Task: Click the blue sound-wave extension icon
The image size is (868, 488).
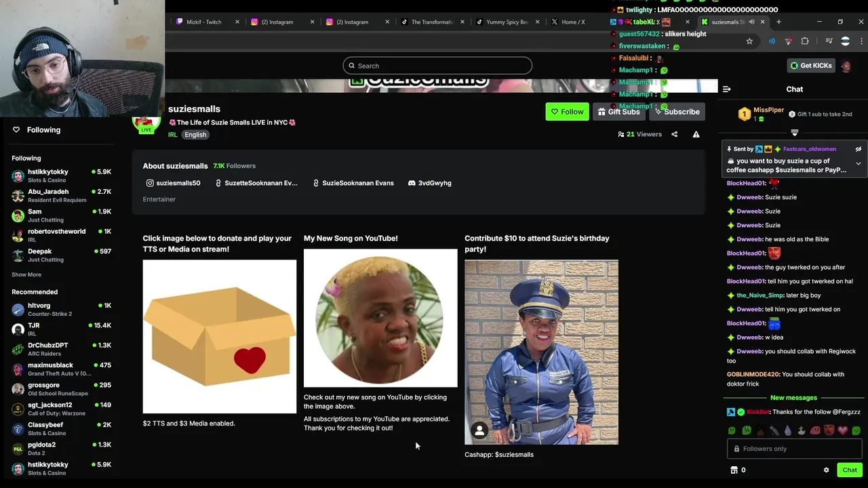Action: click(x=772, y=41)
